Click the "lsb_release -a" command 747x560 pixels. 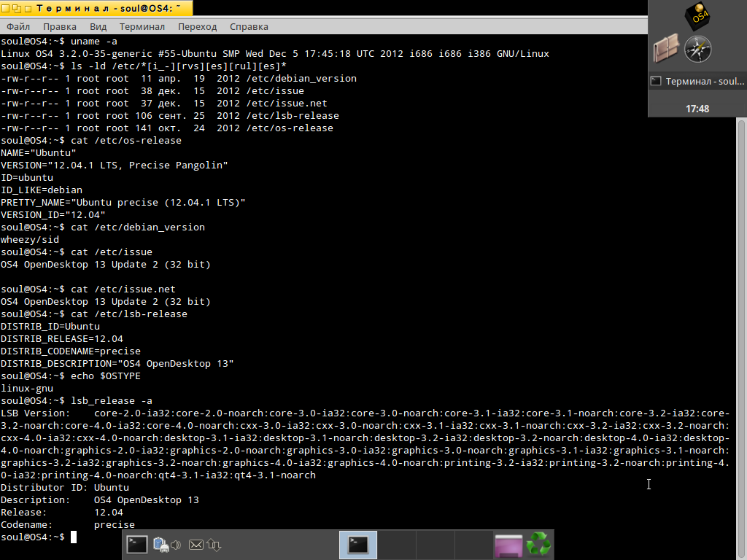pyautogui.click(x=112, y=400)
